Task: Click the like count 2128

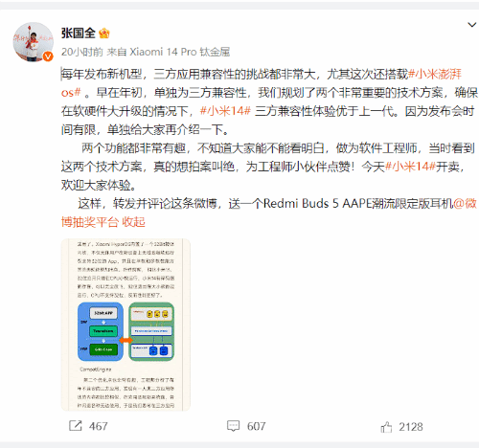Action: tap(411, 427)
